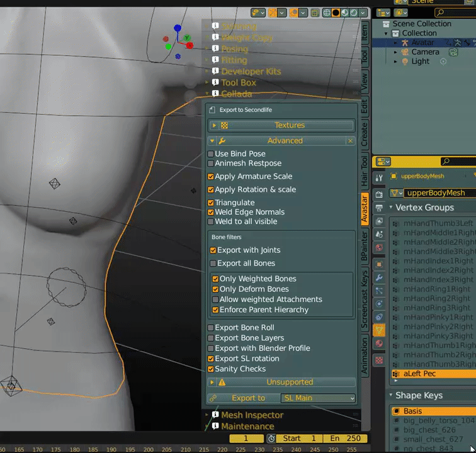The width and height of the screenshot is (476, 453).
Task: Collapse Vertex Groups panel
Action: [391, 208]
